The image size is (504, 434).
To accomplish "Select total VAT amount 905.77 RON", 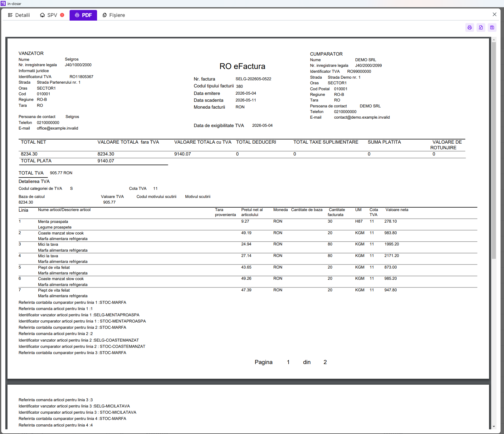I will 61,173.
